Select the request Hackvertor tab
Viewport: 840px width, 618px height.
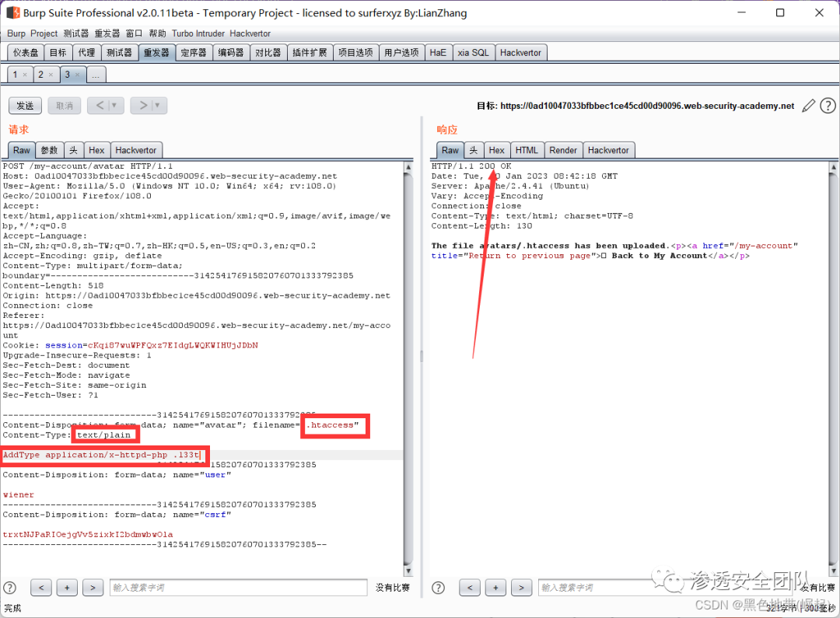click(136, 151)
